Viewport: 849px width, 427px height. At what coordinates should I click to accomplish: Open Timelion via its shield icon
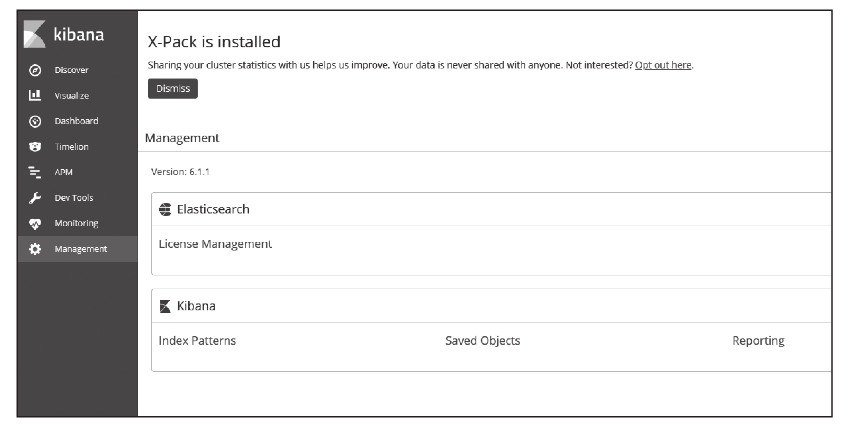pyautogui.click(x=35, y=147)
